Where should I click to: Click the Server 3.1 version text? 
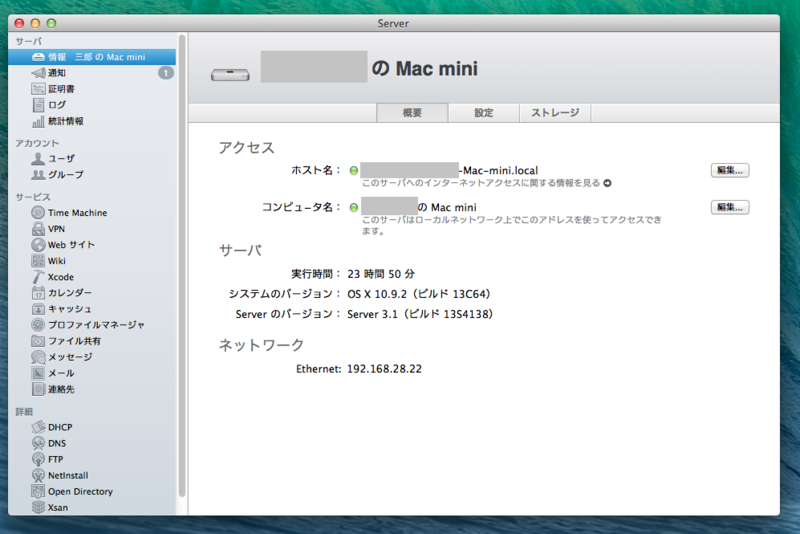coord(420,314)
